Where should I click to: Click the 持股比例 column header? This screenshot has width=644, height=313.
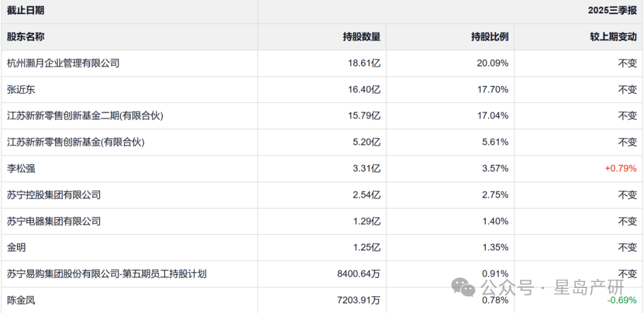point(490,37)
